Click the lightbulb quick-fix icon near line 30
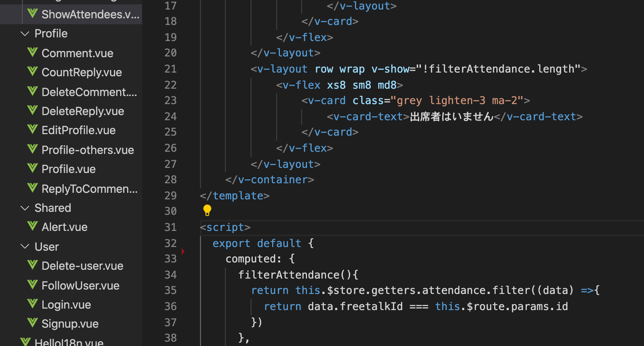Viewport: 644px width, 346px height. [207, 210]
